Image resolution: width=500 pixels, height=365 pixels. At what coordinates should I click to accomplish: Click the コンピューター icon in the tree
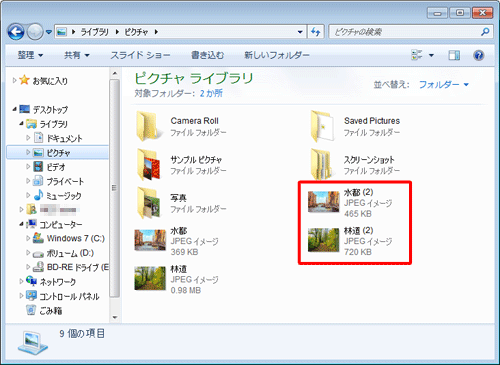[32, 224]
